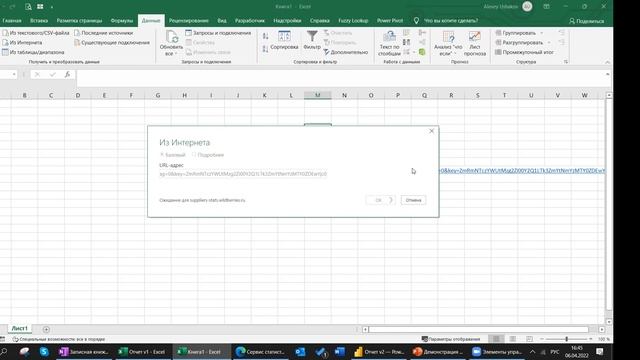Expand the Group dropdown arrow

542,33
